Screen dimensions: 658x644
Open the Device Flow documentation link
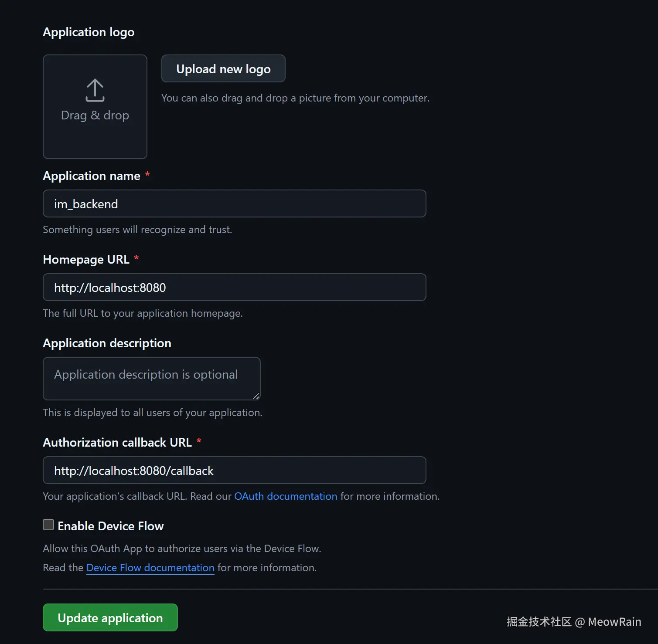[x=150, y=568]
